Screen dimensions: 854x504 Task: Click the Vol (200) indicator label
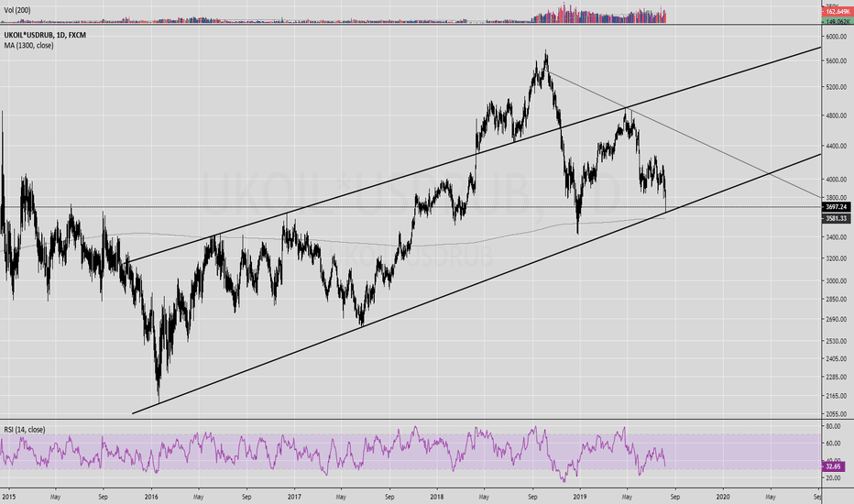tap(17, 10)
